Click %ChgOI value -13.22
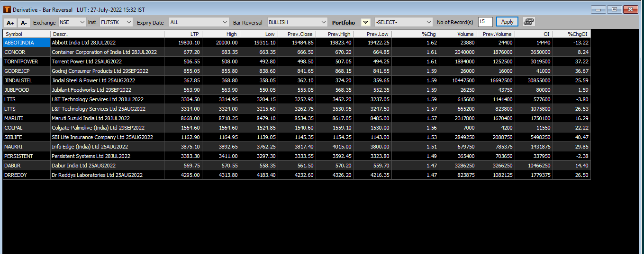 [x=571, y=43]
